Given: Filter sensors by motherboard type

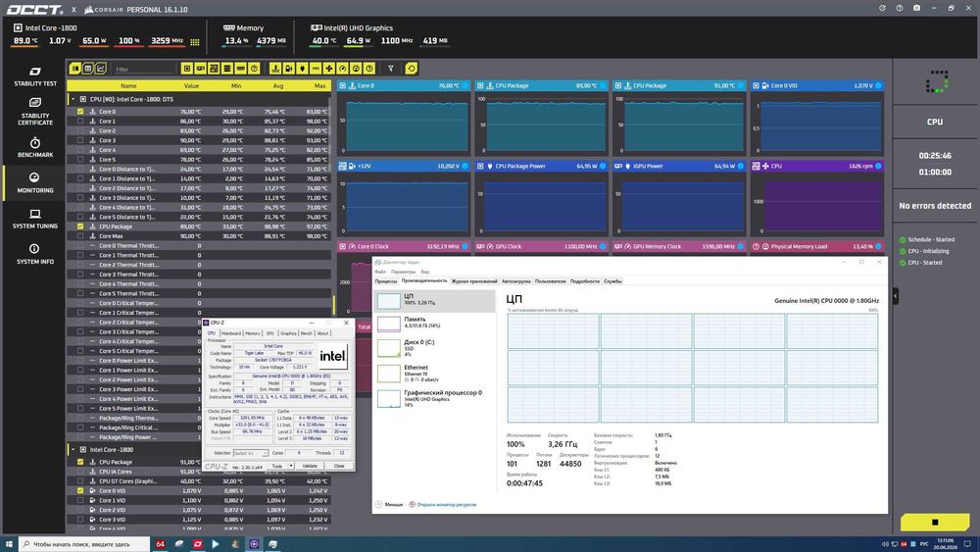Looking at the screenshot, I should [214, 68].
